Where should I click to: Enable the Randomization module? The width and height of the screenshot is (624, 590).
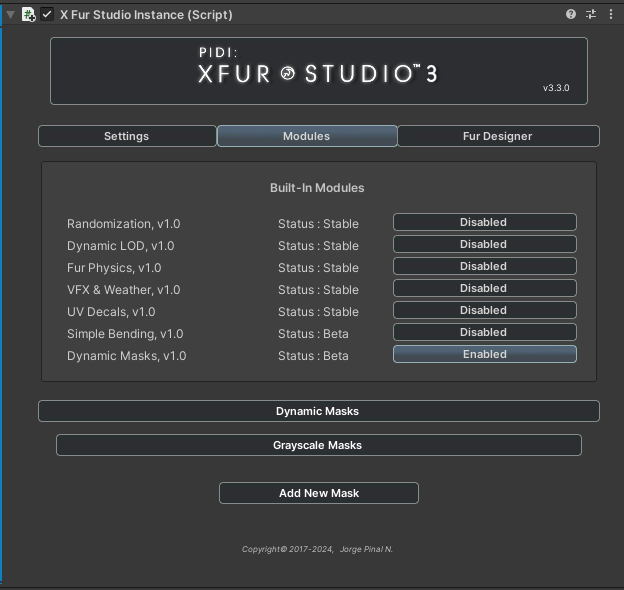(484, 222)
